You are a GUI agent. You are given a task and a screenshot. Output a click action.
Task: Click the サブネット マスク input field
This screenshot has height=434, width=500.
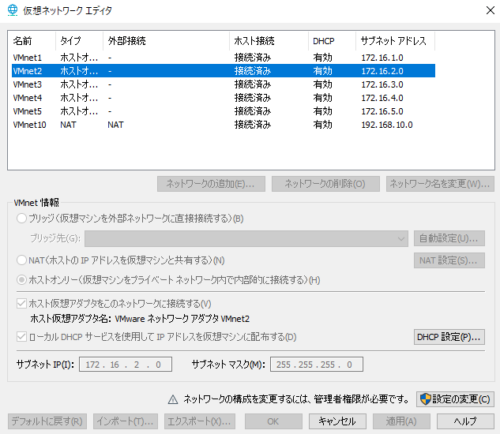coord(317,364)
